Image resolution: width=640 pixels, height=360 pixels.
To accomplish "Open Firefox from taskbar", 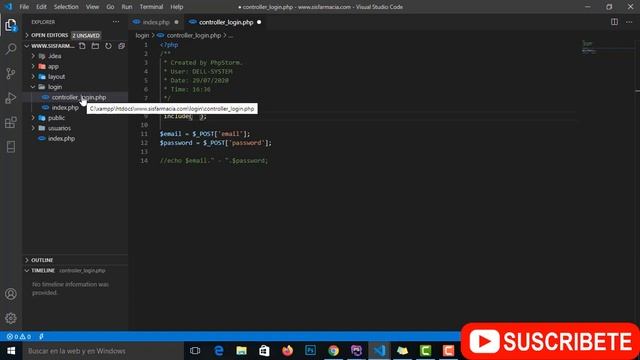I will [x=287, y=351].
